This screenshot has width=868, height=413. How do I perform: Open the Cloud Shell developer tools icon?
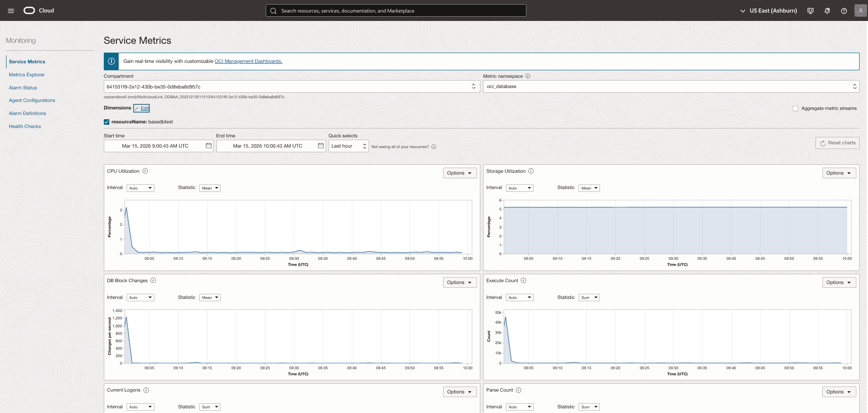pos(810,11)
